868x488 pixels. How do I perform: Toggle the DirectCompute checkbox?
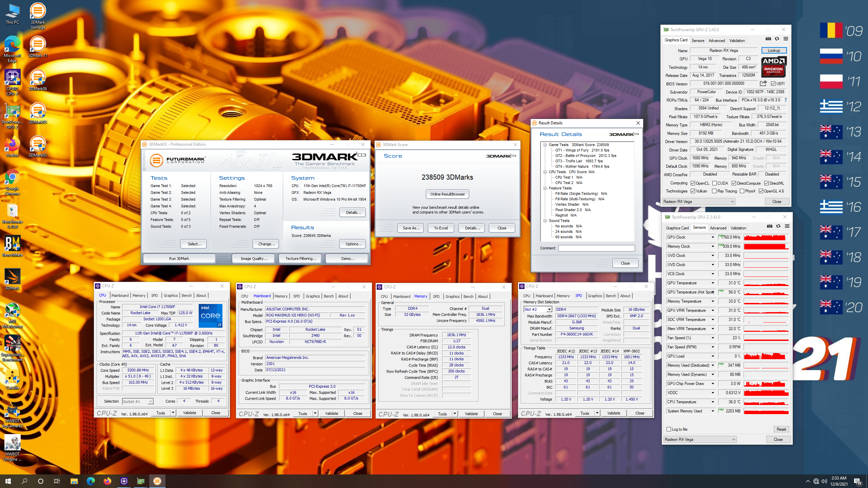pyautogui.click(x=734, y=183)
